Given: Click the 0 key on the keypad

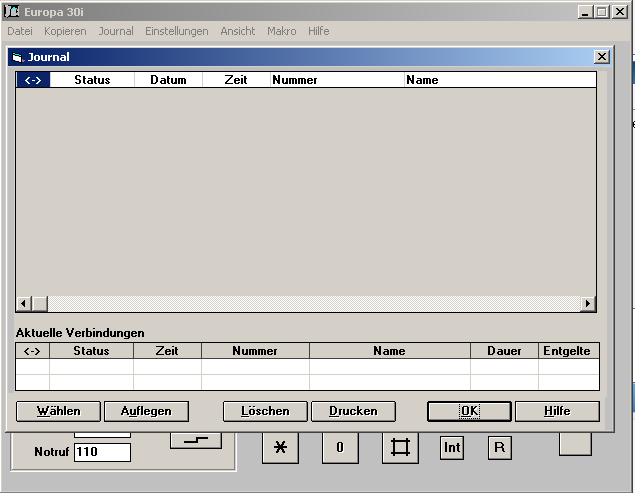Looking at the screenshot, I should tap(340, 448).
